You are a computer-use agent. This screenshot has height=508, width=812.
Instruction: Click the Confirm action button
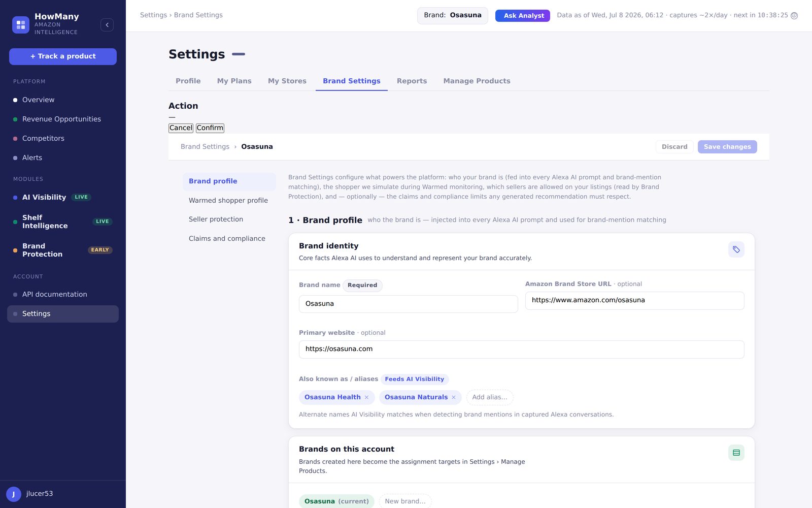point(210,128)
